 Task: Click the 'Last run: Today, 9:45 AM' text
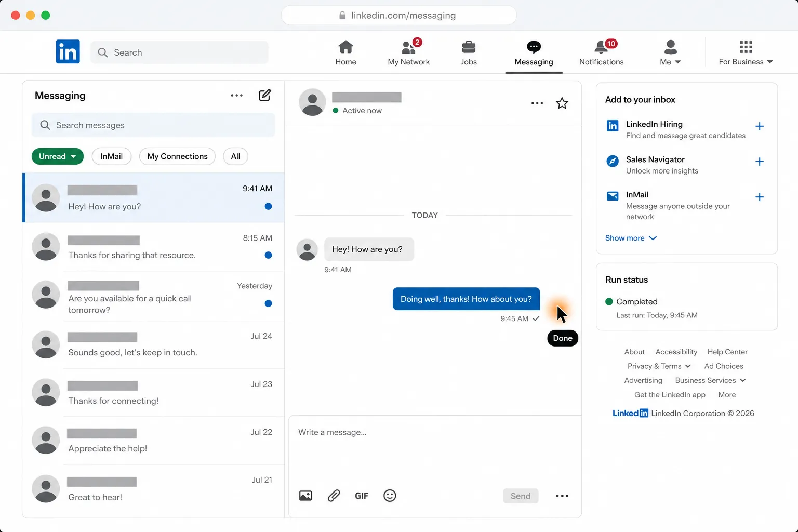coord(657,315)
